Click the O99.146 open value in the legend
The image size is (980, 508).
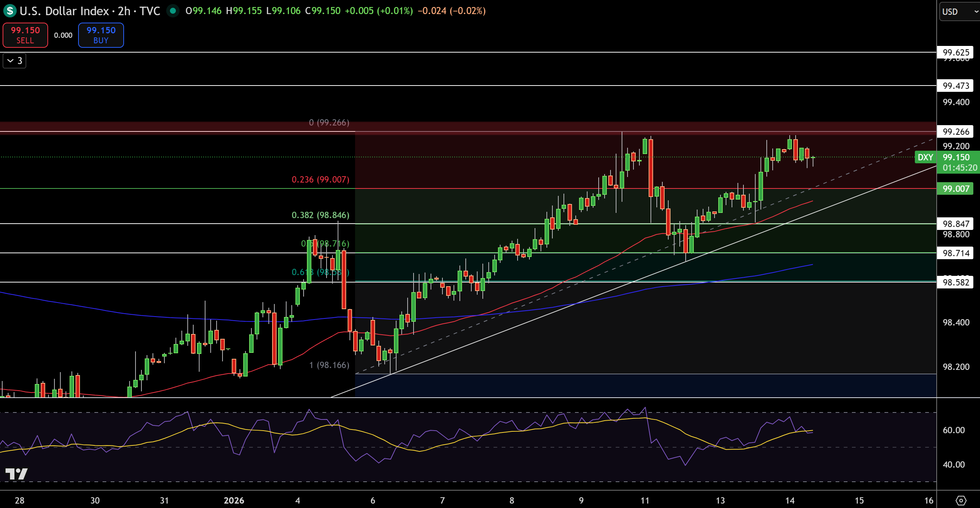[204, 11]
